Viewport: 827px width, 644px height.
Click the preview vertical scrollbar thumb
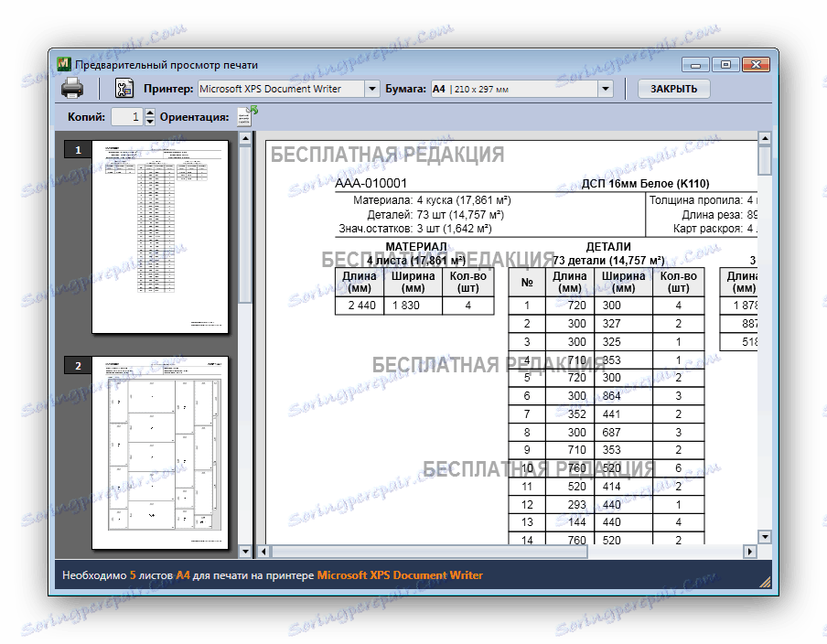(x=765, y=160)
